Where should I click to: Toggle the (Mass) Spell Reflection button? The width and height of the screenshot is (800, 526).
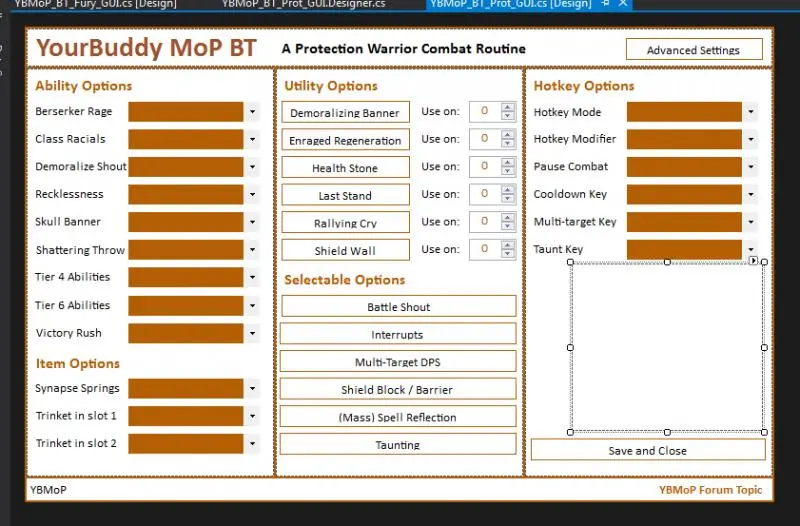point(398,416)
